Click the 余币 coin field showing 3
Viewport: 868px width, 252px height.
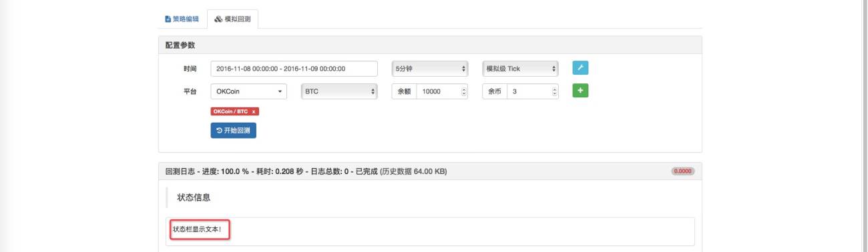point(532,91)
